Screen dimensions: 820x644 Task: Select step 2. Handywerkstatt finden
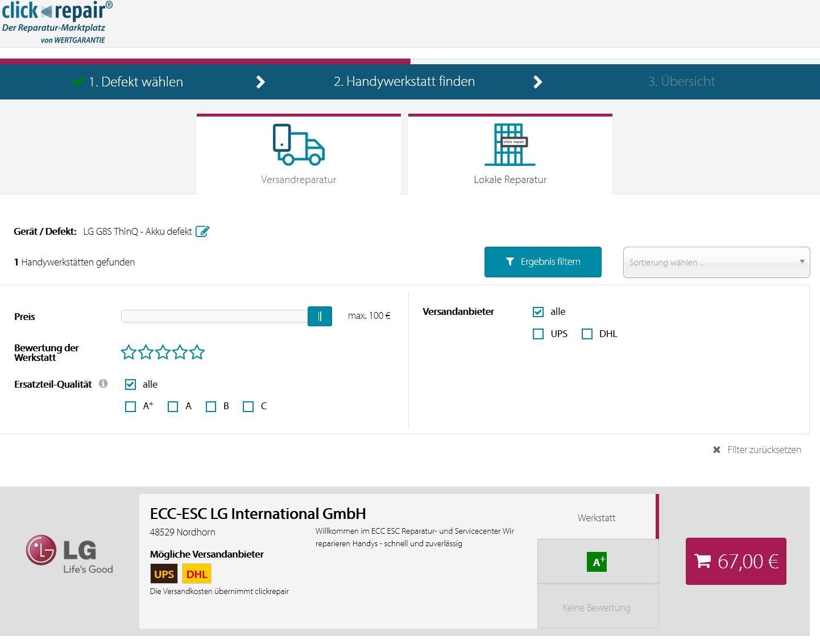coord(404,81)
